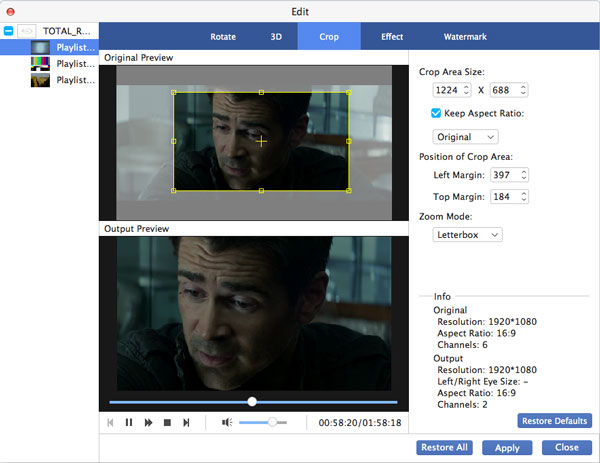
Task: Click the volume slider knob
Action: pos(272,422)
